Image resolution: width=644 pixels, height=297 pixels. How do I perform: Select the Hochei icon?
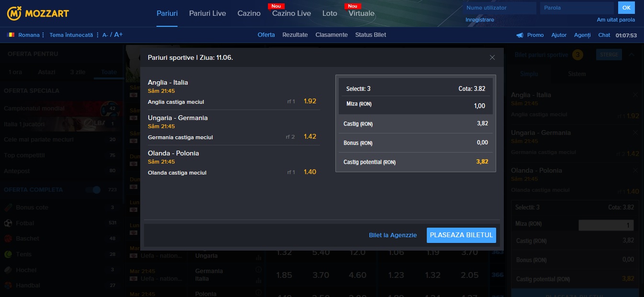[8, 270]
